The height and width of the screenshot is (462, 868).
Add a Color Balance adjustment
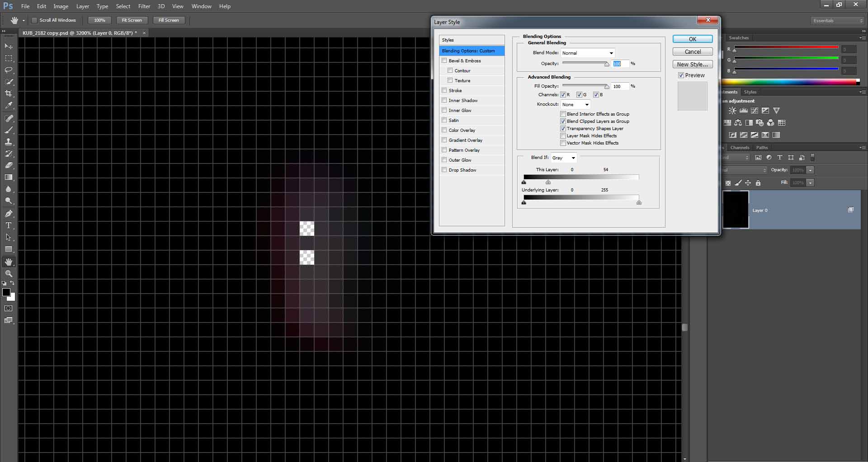click(x=738, y=123)
